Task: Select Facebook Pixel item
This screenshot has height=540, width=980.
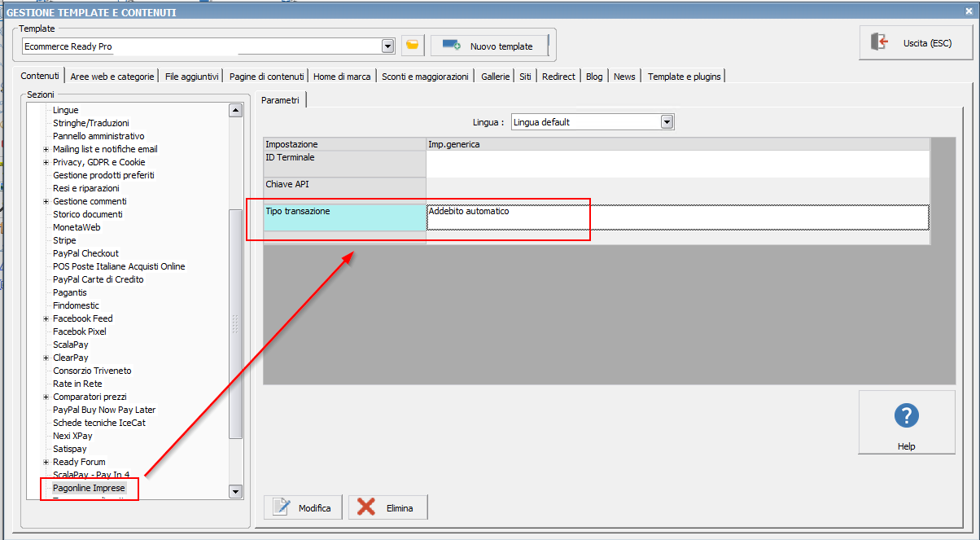Action: tap(80, 331)
